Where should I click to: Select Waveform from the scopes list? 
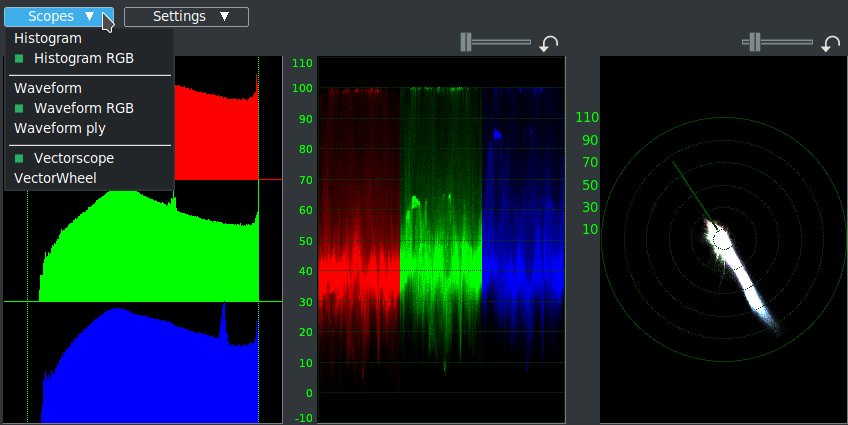click(x=48, y=88)
